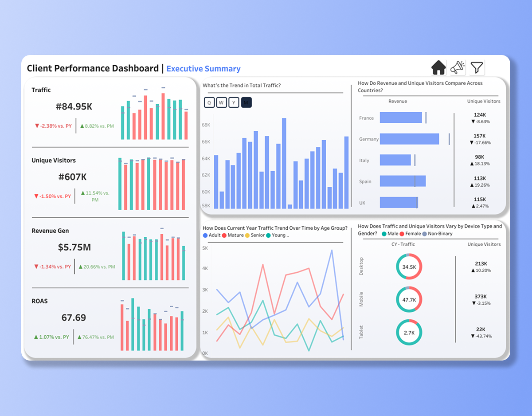Switch traffic trend to W weekly view
This screenshot has width=532, height=416.
pyautogui.click(x=221, y=102)
